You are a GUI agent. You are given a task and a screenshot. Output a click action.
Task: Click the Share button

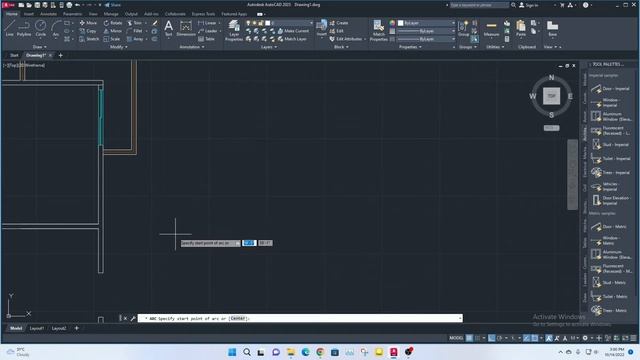click(x=113, y=5)
